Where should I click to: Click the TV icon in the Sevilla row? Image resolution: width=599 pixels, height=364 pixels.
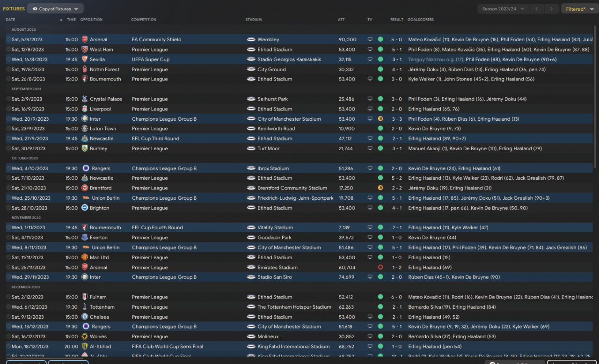pyautogui.click(x=370, y=59)
